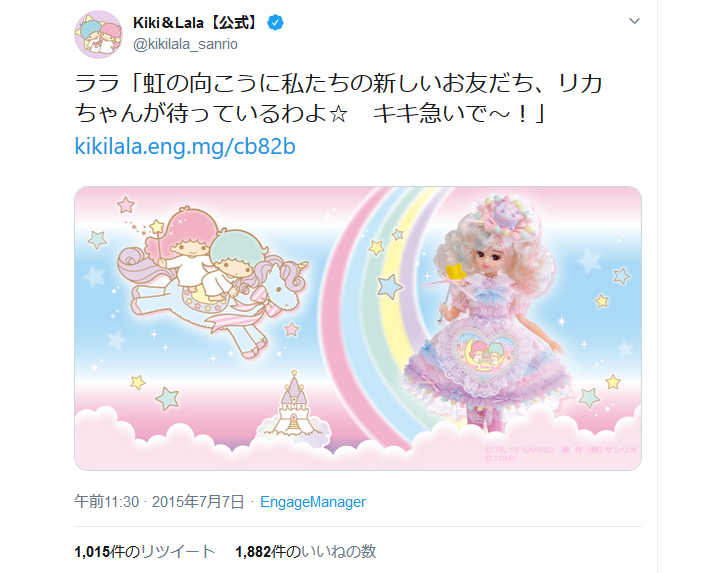Open the EngageManager source link
The height and width of the screenshot is (573, 720).
[x=313, y=502]
